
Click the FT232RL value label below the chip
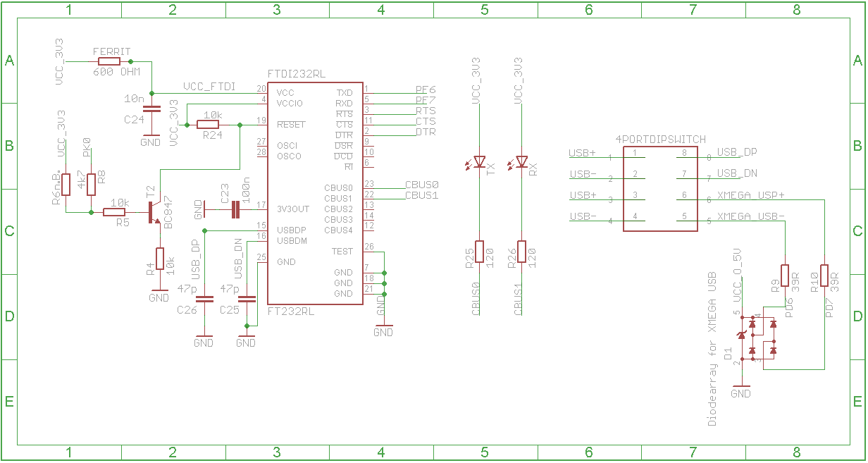click(290, 310)
